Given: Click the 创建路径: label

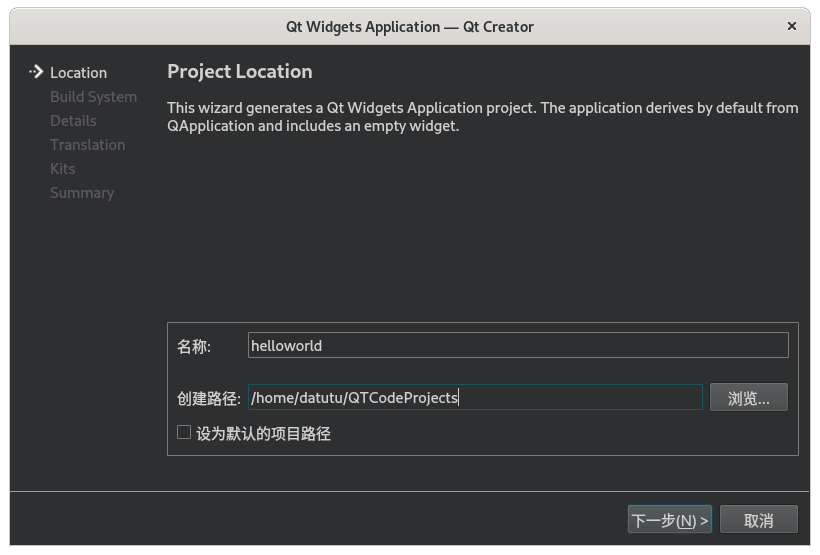Looking at the screenshot, I should point(209,399).
